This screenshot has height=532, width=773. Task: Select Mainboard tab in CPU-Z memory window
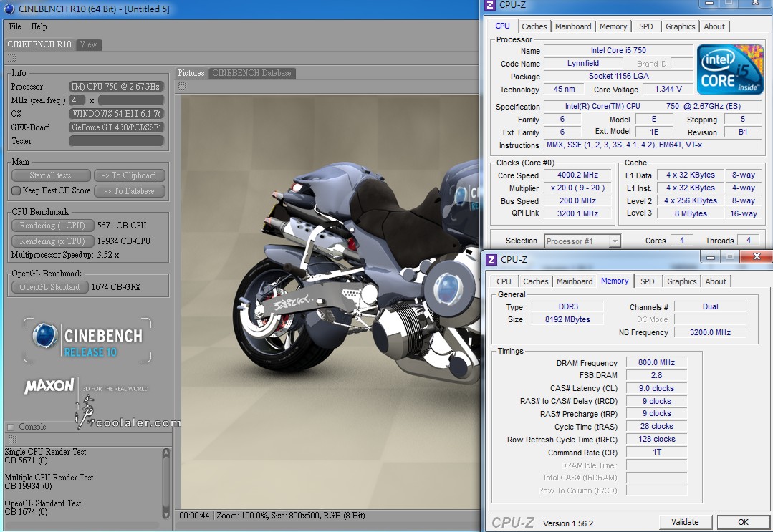[575, 281]
